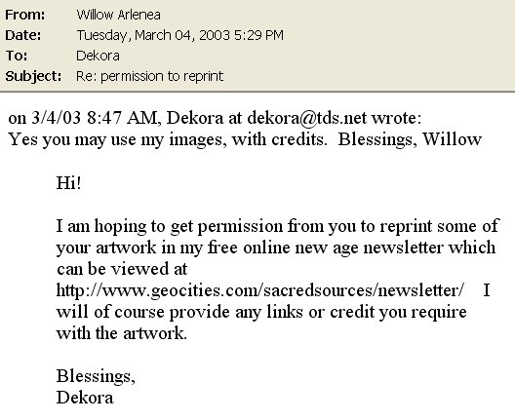This screenshot has height=420, width=515.
Task: Click subject text Re: permission to reprint
Action: pos(150,76)
